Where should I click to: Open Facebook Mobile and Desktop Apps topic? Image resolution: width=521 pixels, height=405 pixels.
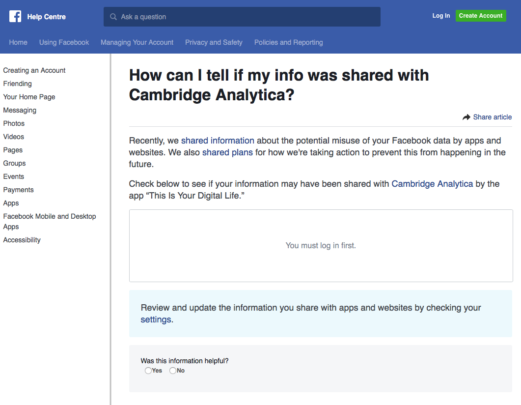coord(50,221)
